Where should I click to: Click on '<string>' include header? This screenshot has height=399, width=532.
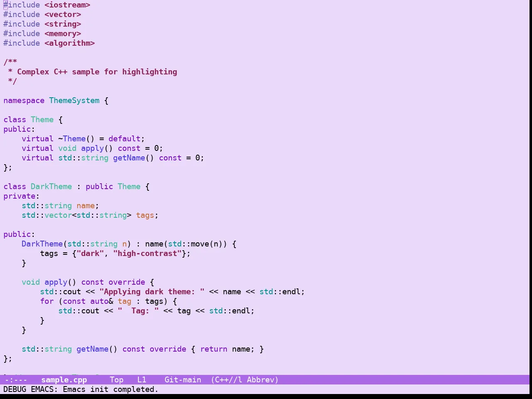pyautogui.click(x=63, y=24)
